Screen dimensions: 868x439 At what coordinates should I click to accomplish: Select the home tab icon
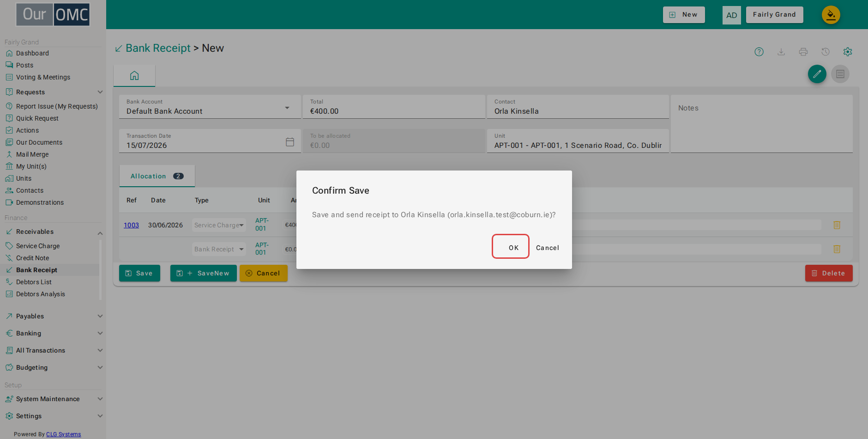[134, 75]
